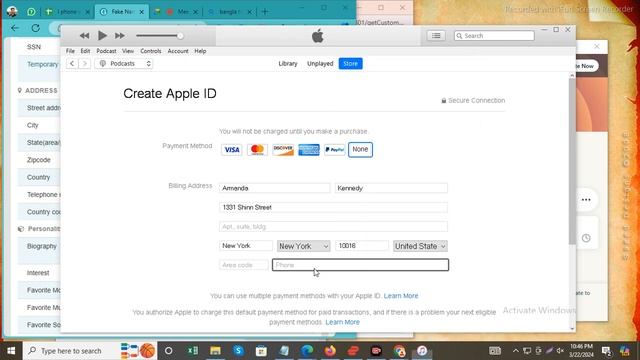640x360 pixels.
Task: Click the city field New York
Action: [246, 246]
